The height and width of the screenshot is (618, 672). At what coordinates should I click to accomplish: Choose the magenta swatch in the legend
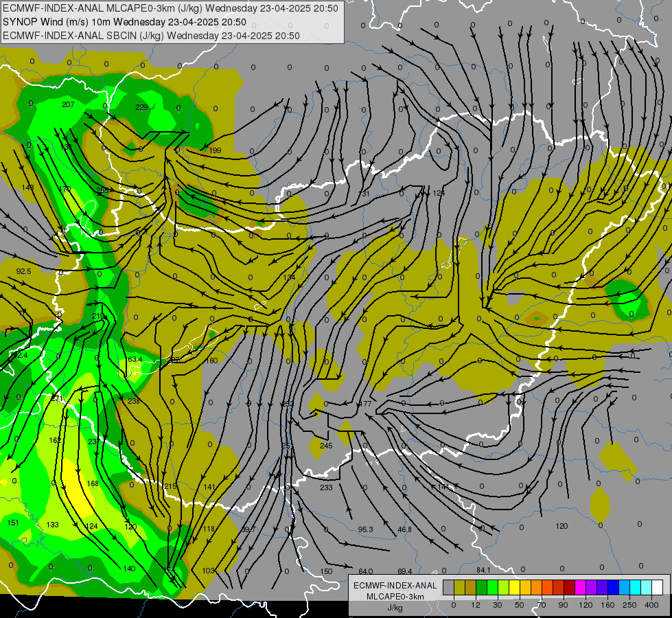pyautogui.click(x=580, y=587)
